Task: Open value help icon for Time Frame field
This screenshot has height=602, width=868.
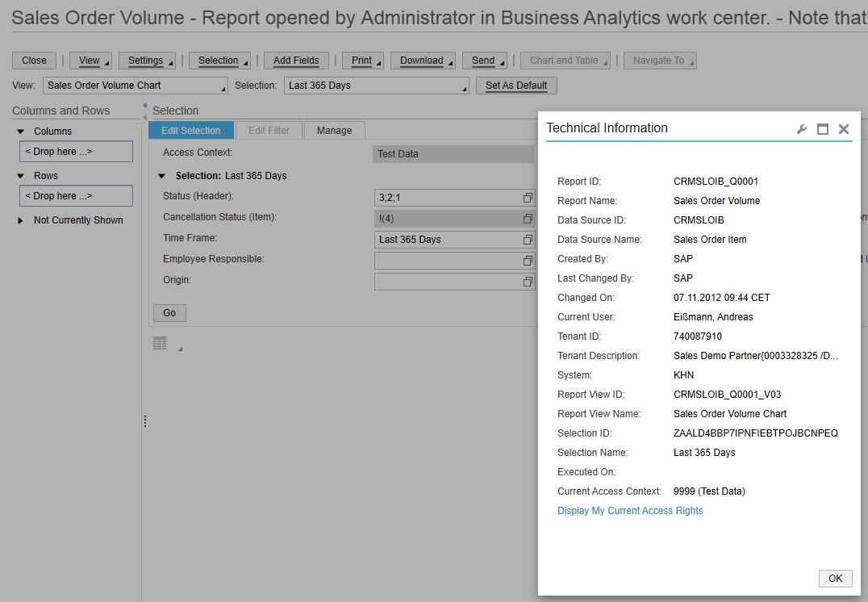Action: [x=528, y=240]
